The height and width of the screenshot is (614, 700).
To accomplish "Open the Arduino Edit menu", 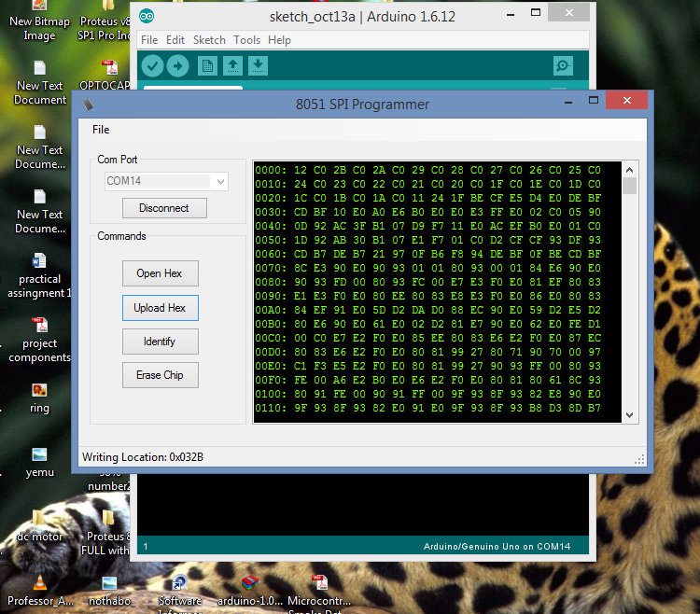I will 175,40.
